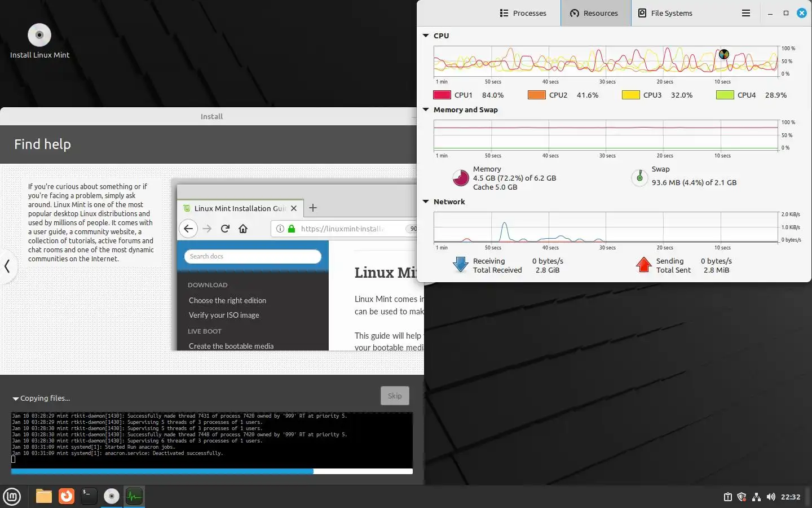Click the slideshow browser forward arrow
812x508 pixels.
point(207,229)
